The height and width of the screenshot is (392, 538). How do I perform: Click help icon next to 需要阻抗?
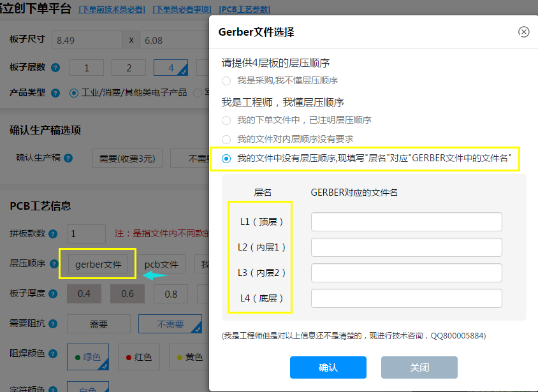53,324
